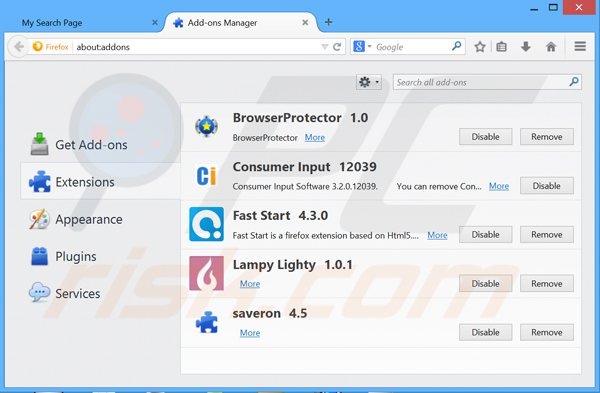Close the My Search Page tab

155,23
